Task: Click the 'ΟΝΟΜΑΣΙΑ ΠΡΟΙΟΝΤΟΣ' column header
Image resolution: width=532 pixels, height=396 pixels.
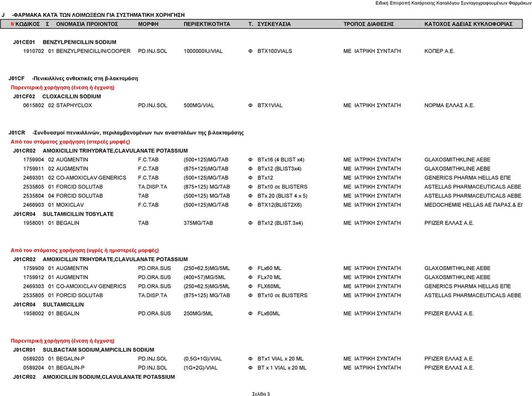Action: pyautogui.click(x=87, y=24)
